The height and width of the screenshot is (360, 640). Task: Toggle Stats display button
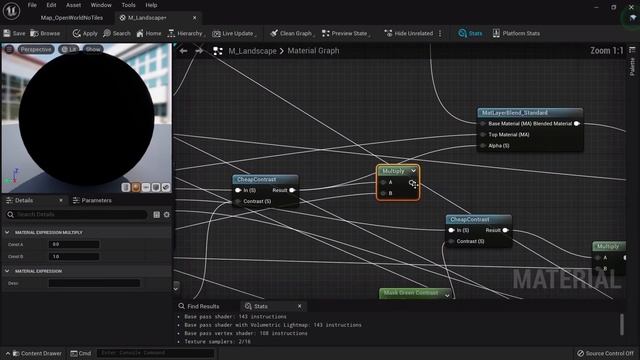coord(470,33)
